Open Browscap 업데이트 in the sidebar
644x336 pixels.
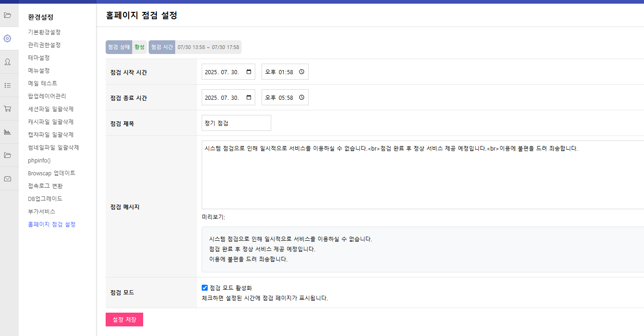coord(52,173)
